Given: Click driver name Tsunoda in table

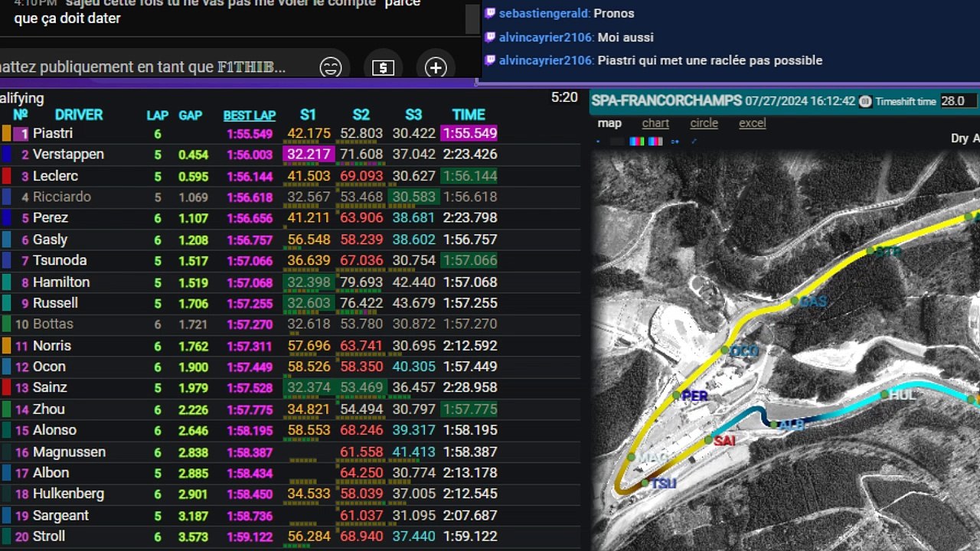Looking at the screenshot, I should point(60,260).
